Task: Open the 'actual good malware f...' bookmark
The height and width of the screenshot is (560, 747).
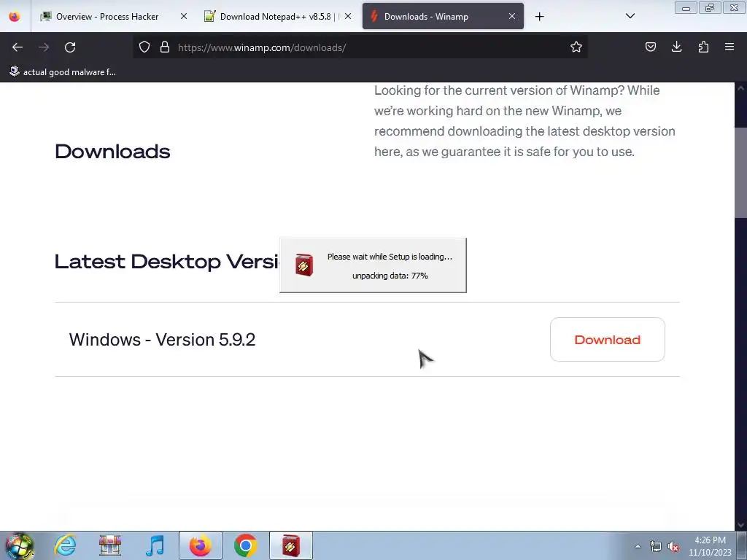Action: [63, 72]
